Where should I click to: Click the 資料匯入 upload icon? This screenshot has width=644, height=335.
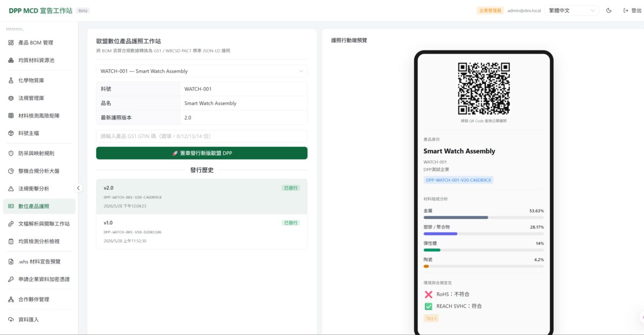click(x=11, y=319)
